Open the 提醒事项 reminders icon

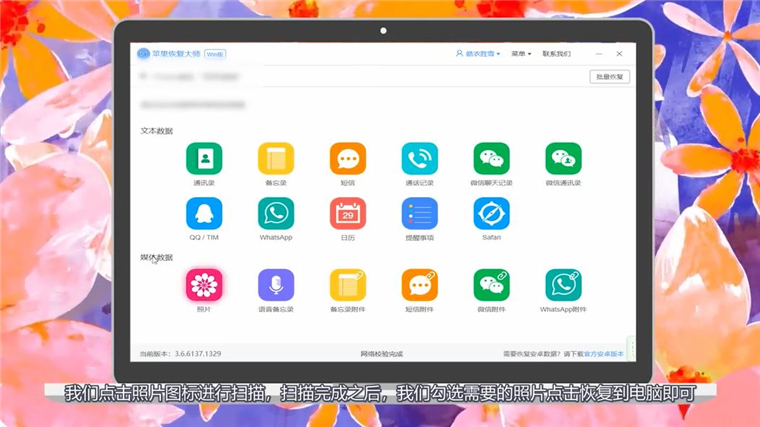pos(419,213)
